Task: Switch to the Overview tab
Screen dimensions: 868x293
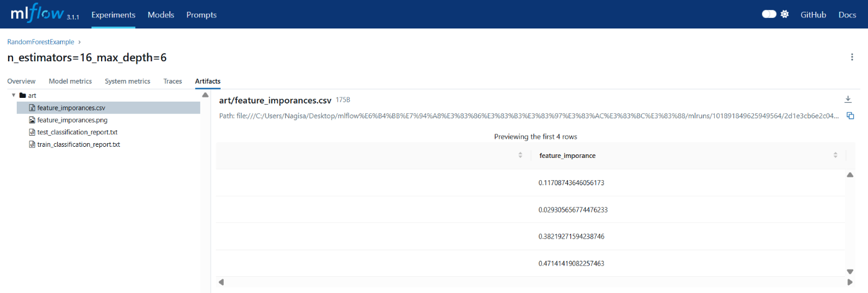Action: 21,81
